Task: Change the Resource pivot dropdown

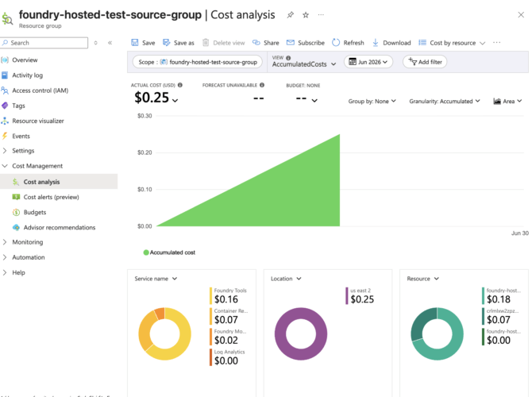Action: click(422, 279)
